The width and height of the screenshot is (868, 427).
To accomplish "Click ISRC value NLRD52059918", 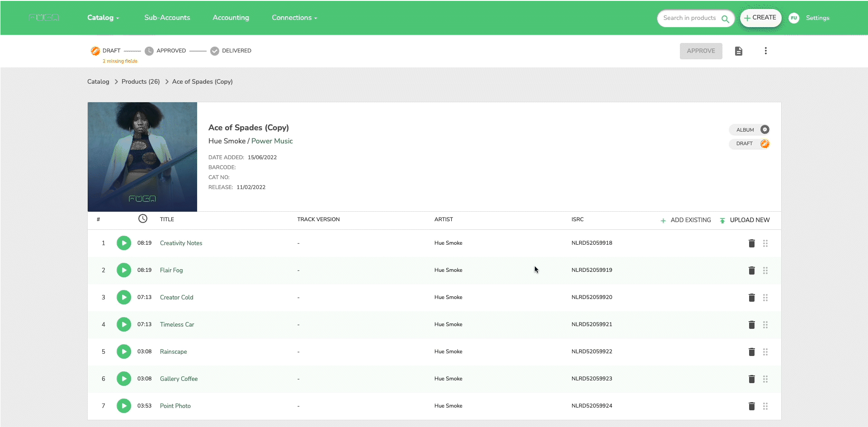I will coord(592,243).
